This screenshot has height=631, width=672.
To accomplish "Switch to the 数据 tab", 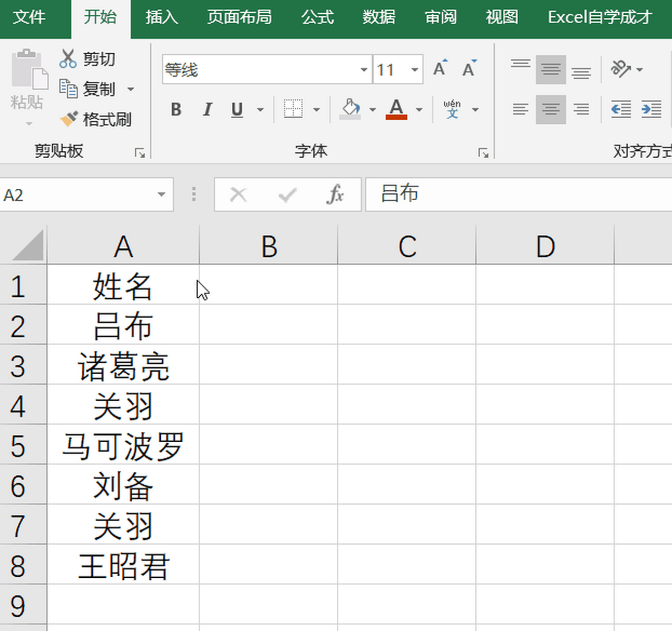I will click(379, 17).
